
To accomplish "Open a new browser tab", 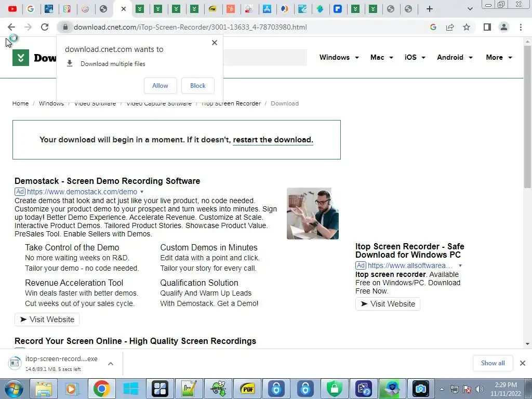I will pos(430,9).
